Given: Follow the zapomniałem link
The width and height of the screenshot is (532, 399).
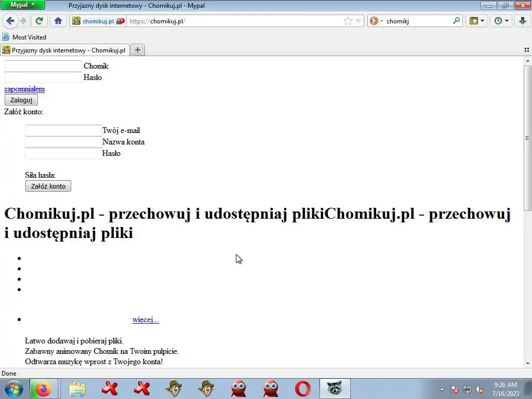Looking at the screenshot, I should (x=24, y=89).
